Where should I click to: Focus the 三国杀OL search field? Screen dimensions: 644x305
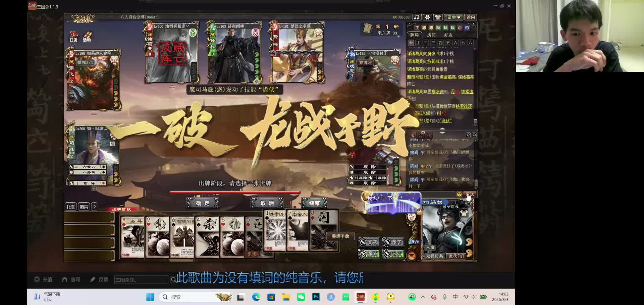141,280
